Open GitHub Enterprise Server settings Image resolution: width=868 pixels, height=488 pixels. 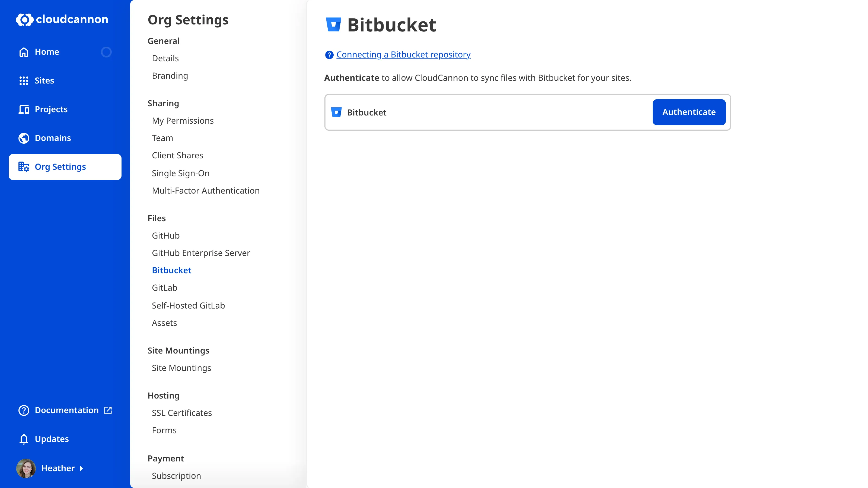pyautogui.click(x=201, y=253)
